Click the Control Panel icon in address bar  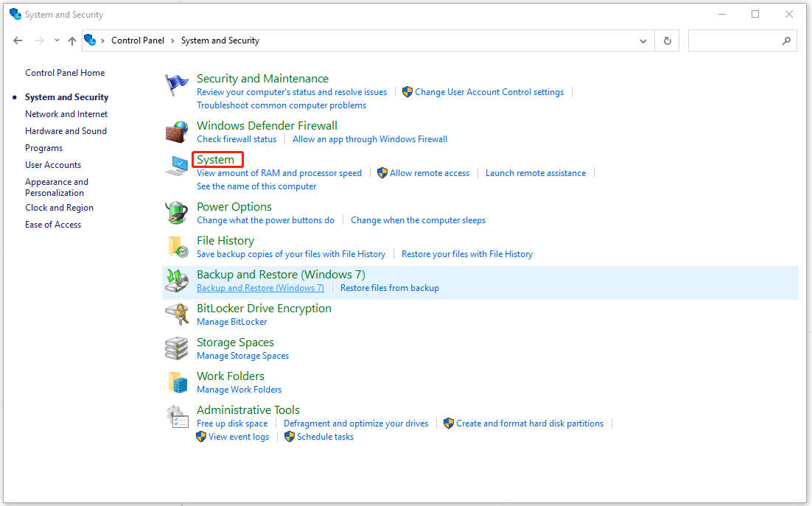pyautogui.click(x=90, y=40)
